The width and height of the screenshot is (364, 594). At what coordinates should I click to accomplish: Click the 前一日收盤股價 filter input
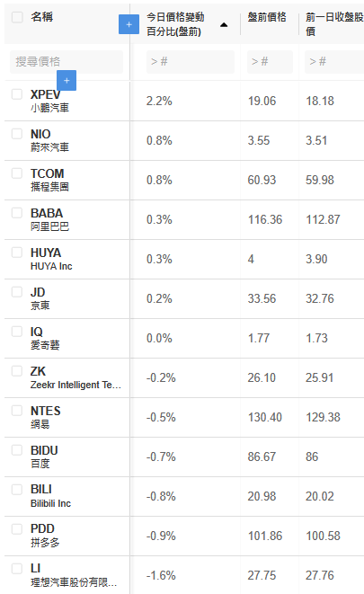coord(334,62)
